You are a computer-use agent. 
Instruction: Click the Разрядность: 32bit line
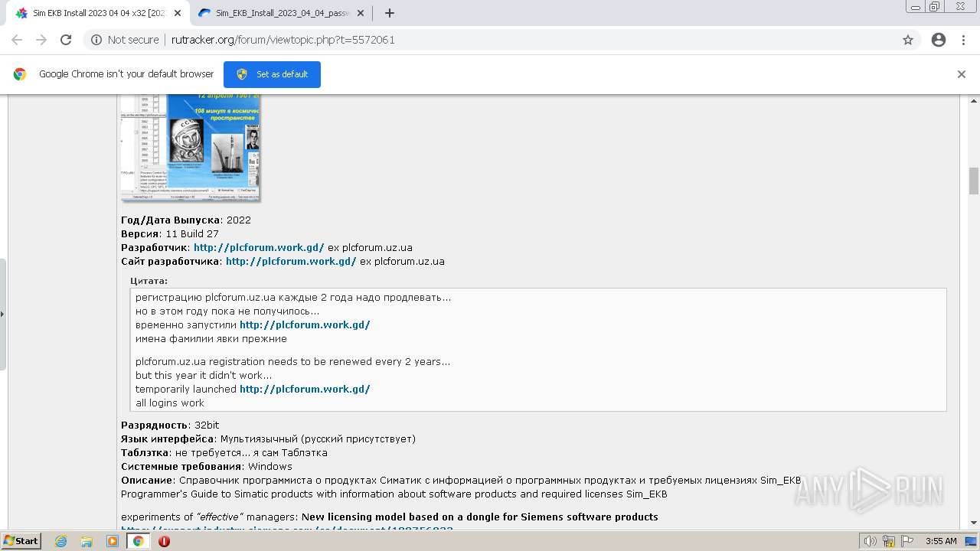coord(170,425)
